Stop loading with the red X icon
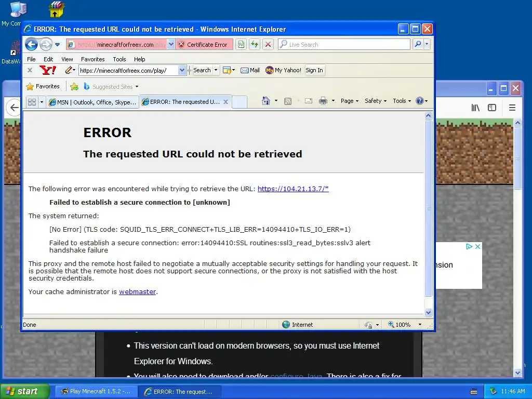 (268, 45)
